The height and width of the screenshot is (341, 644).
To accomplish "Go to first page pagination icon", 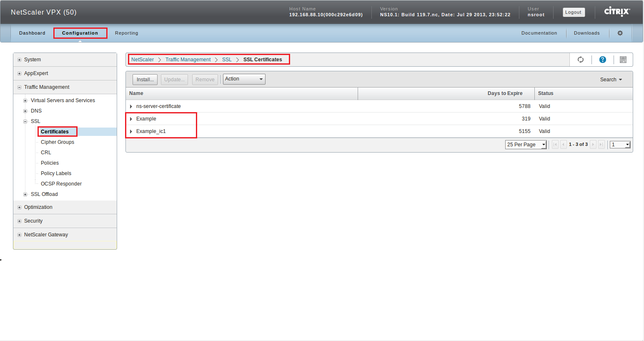I will point(555,145).
